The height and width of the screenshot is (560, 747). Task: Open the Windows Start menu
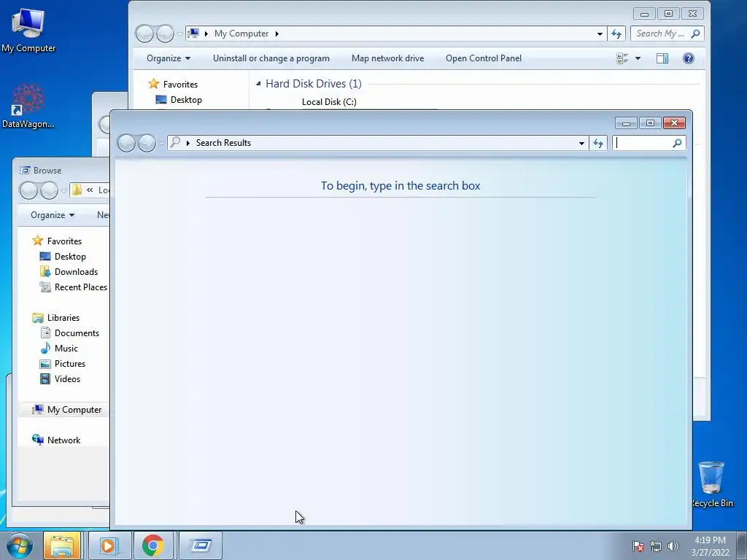[x=19, y=545]
